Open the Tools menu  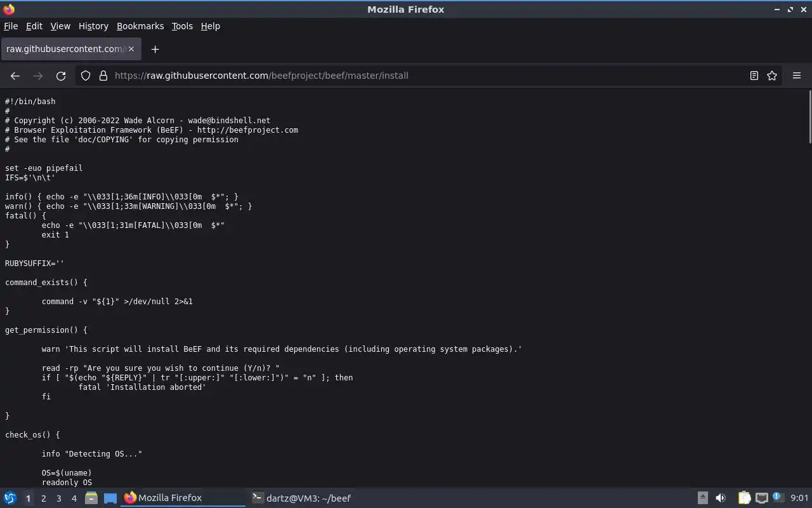(x=182, y=26)
